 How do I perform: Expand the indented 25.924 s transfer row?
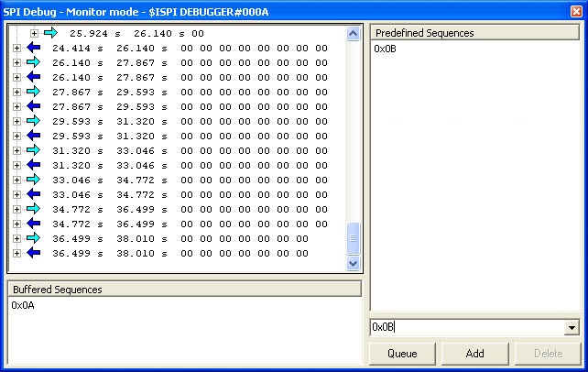pyautogui.click(x=34, y=33)
